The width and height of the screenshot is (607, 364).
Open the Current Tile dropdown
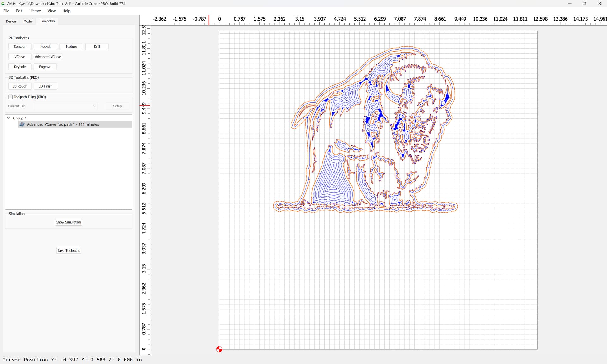click(66, 106)
